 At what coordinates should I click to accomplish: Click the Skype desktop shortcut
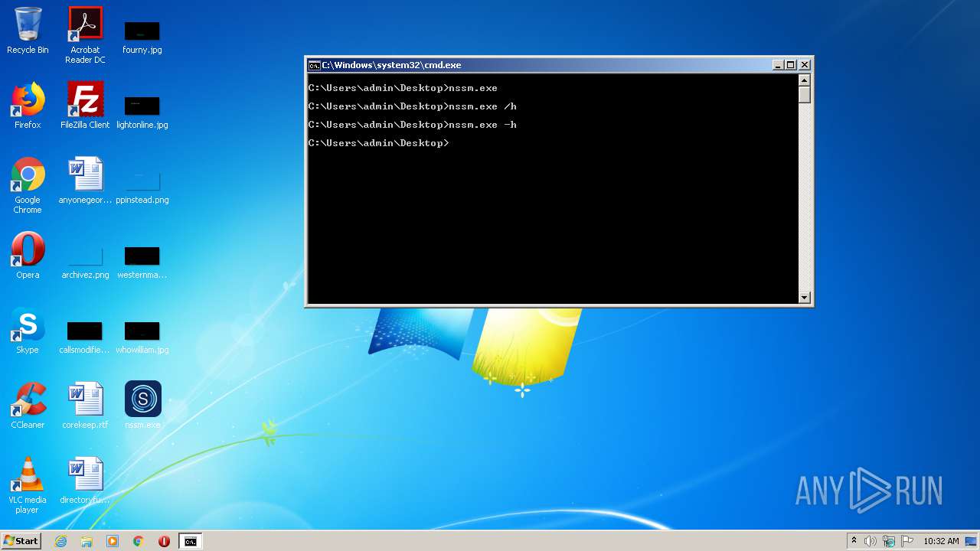pyautogui.click(x=28, y=331)
